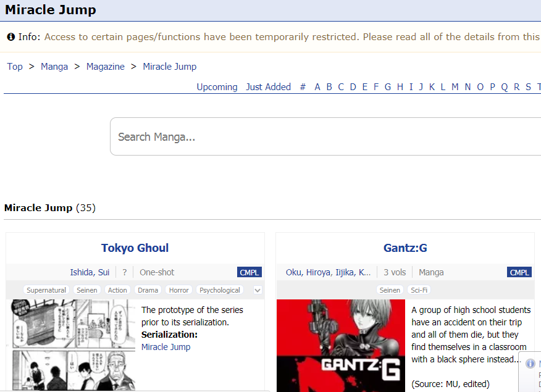Filter manga by letter A

(317, 87)
